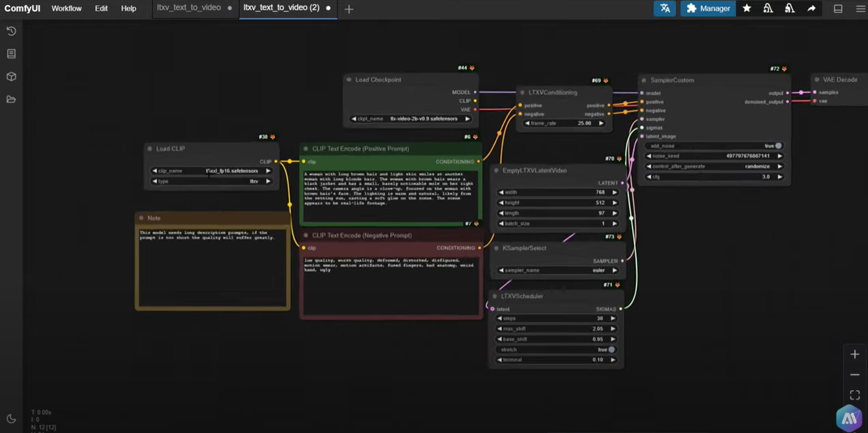Open ckpt_name checkpoint selector
This screenshot has height=433, width=868.
tap(410, 119)
